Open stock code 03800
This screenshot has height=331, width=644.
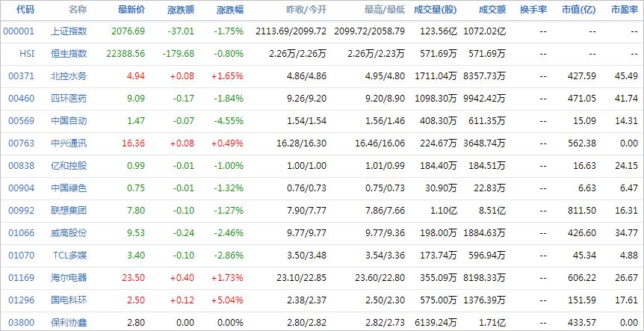coord(22,322)
